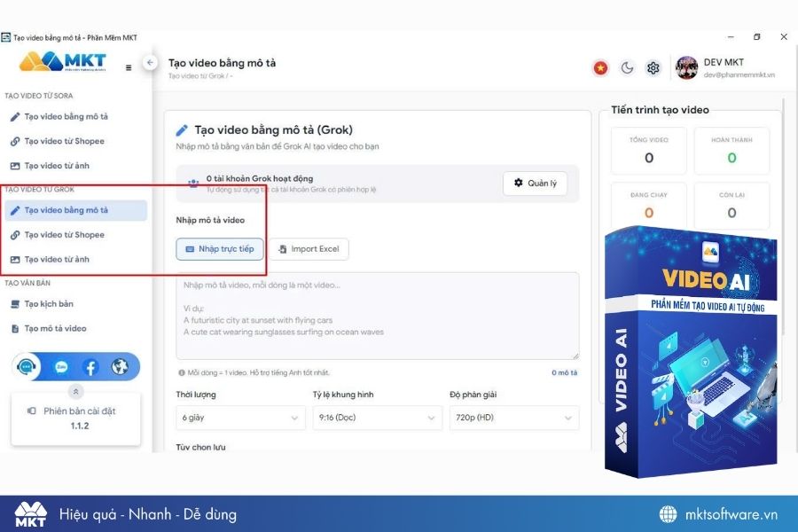Click the globe website icon in the sidebar
Viewport: 798px width, 532px height.
(121, 366)
